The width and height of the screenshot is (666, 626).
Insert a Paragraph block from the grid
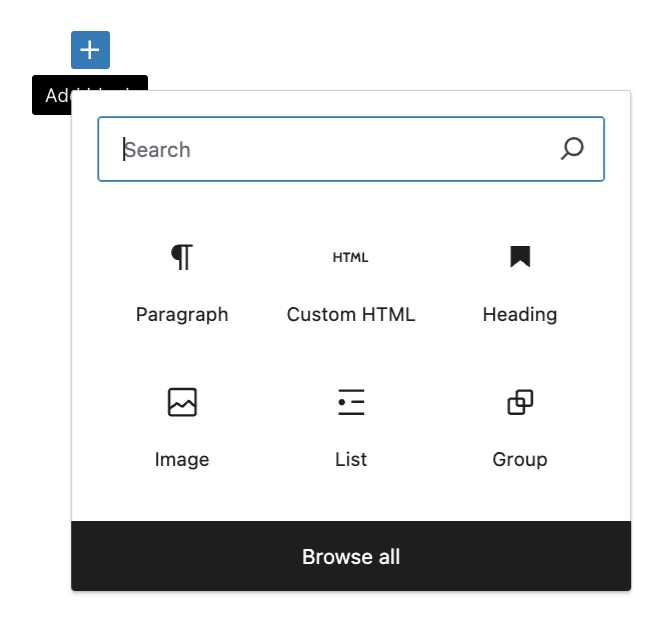click(x=182, y=283)
